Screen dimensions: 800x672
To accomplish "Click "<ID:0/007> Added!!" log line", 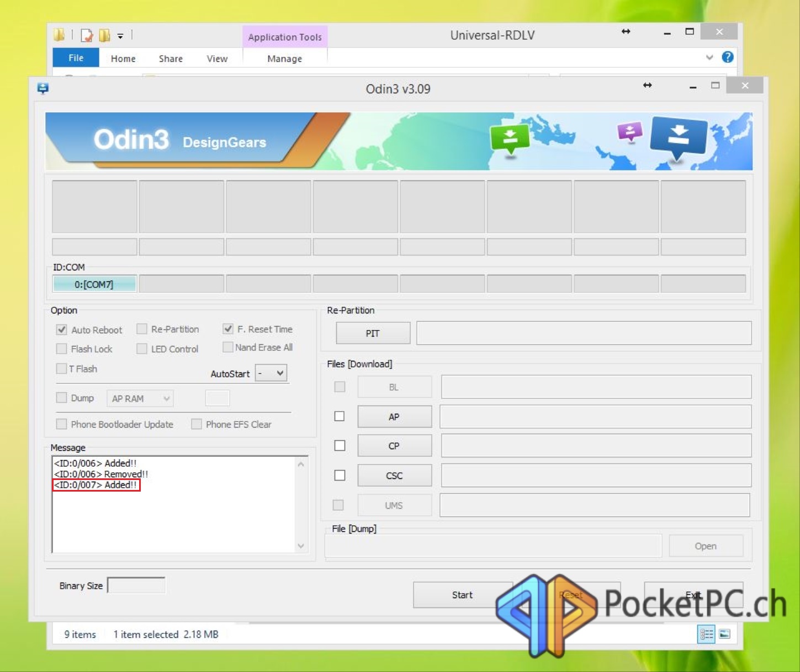I will [95, 485].
